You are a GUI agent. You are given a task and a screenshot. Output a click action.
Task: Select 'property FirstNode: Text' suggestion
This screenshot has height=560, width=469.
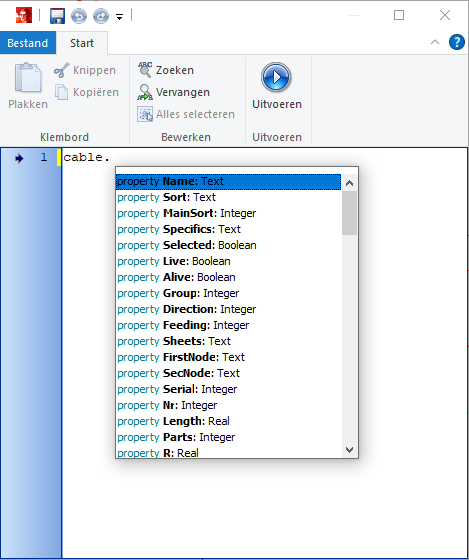(x=228, y=358)
